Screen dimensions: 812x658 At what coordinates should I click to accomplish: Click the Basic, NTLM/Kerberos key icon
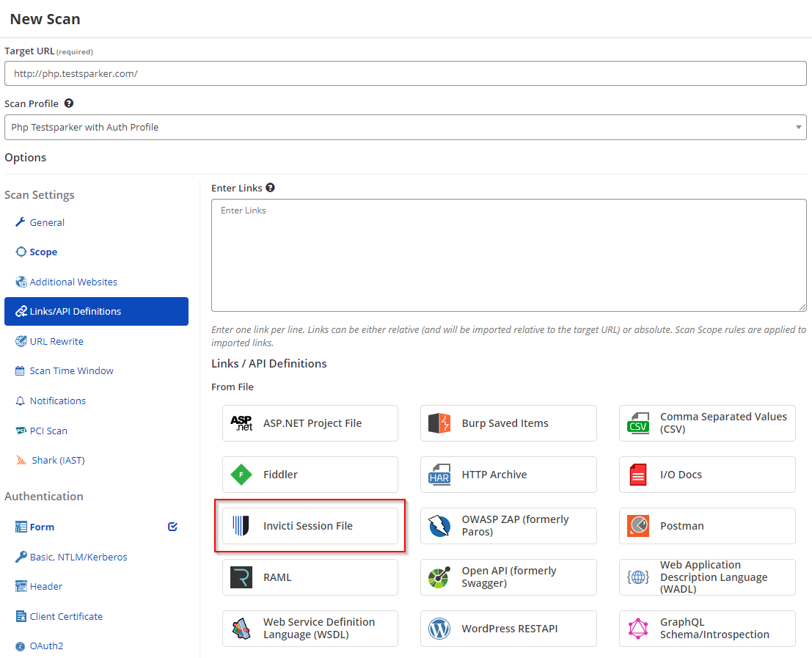tap(21, 557)
